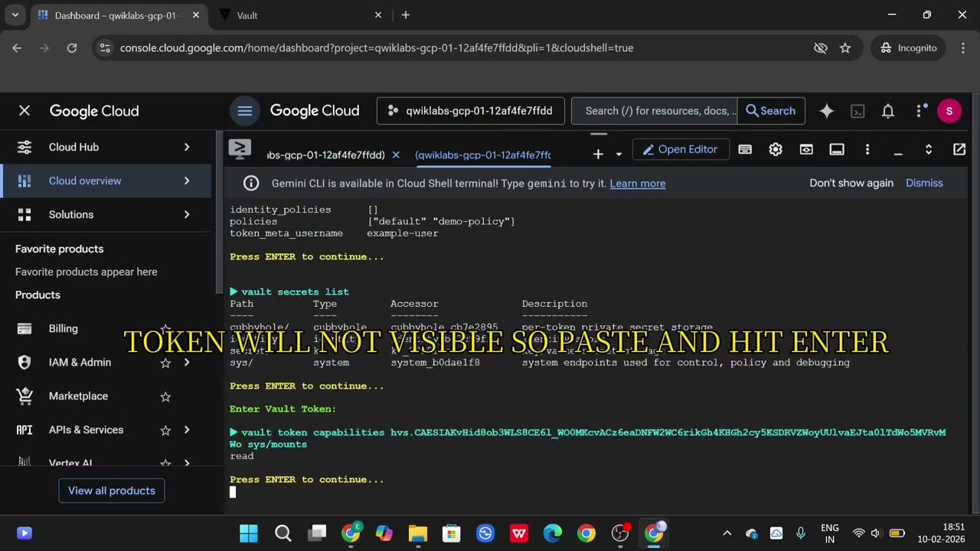
Task: Open the web preview icon
Action: 806,149
